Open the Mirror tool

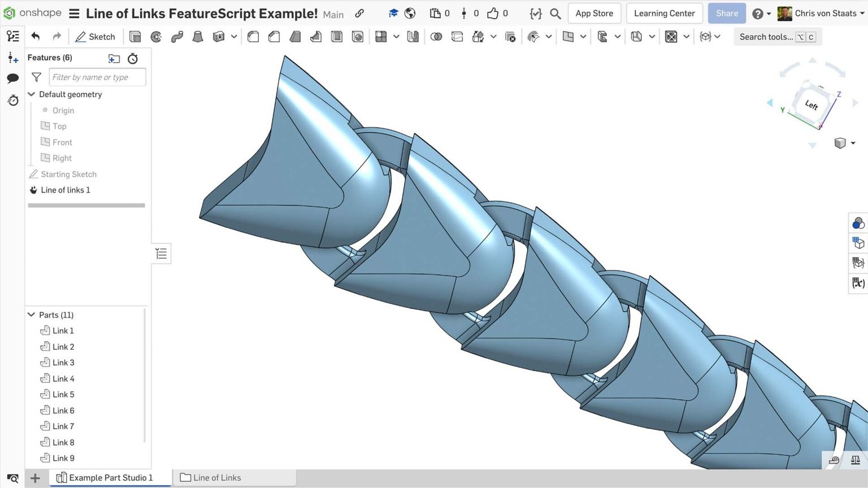point(413,36)
